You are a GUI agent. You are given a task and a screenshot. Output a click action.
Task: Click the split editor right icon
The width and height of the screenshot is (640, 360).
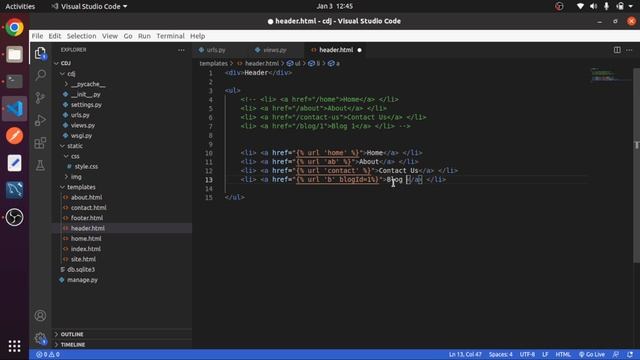click(x=617, y=50)
